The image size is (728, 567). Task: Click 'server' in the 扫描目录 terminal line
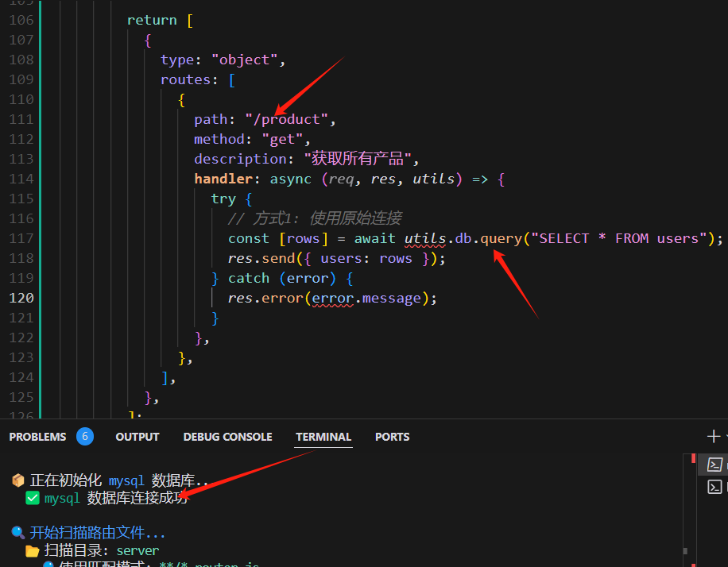pos(137,551)
